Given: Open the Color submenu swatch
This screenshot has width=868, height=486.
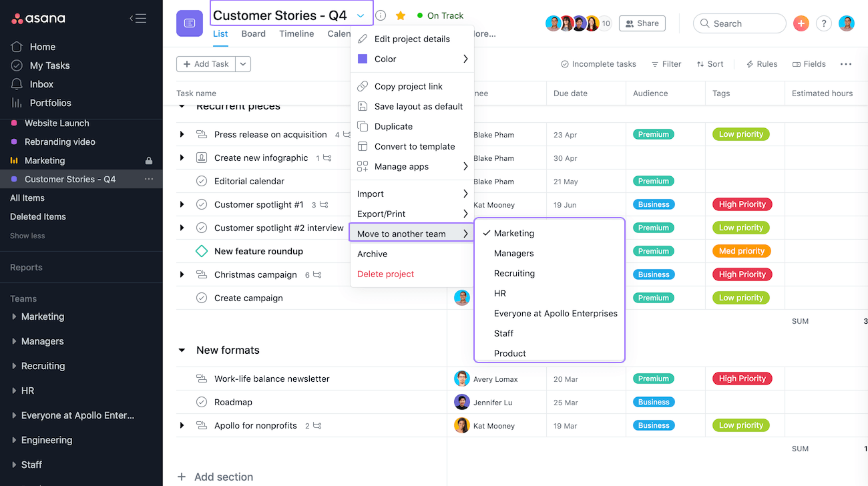Looking at the screenshot, I should (x=364, y=59).
